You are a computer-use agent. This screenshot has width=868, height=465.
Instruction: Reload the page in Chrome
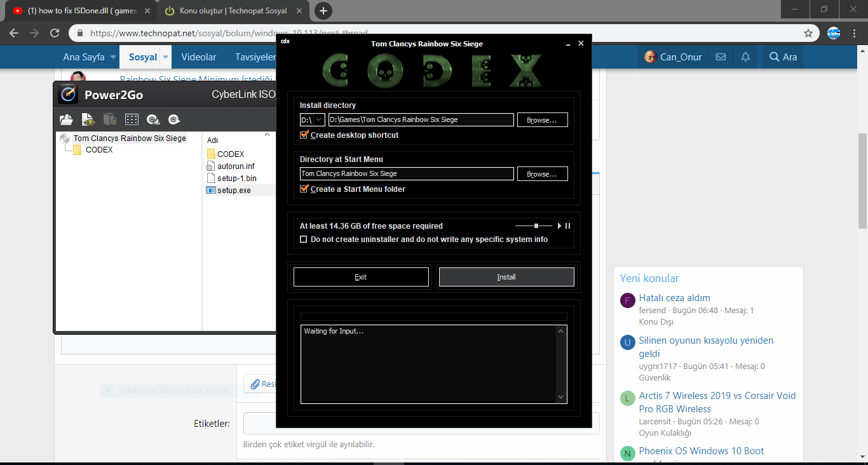point(55,33)
